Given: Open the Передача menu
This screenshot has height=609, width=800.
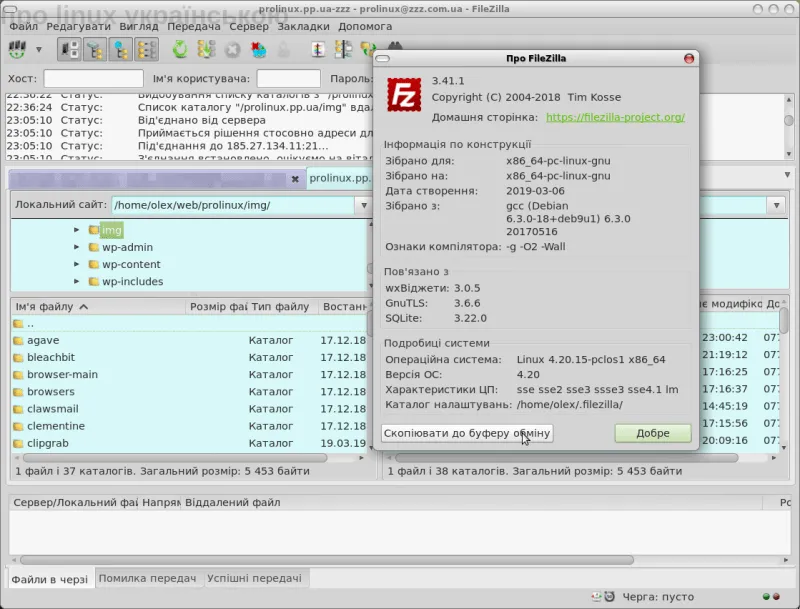Looking at the screenshot, I should pyautogui.click(x=194, y=27).
